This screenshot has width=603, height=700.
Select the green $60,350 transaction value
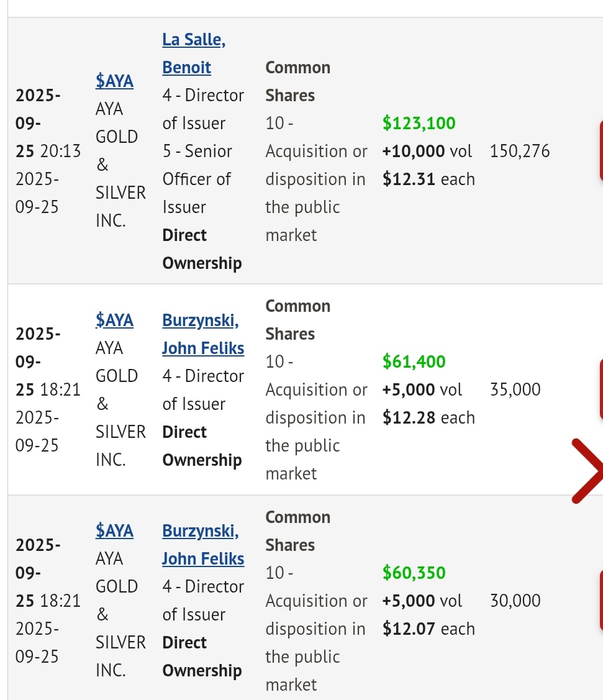pyautogui.click(x=414, y=573)
